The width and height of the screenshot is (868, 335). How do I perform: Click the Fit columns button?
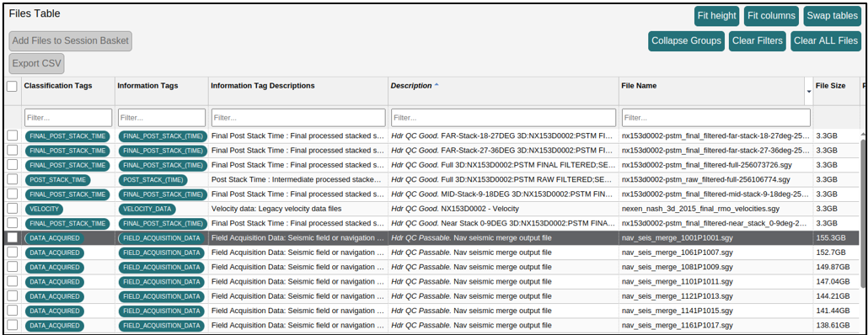coord(771,16)
